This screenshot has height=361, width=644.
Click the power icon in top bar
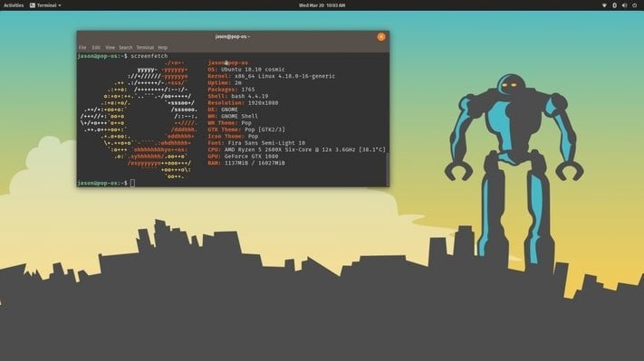click(634, 5)
